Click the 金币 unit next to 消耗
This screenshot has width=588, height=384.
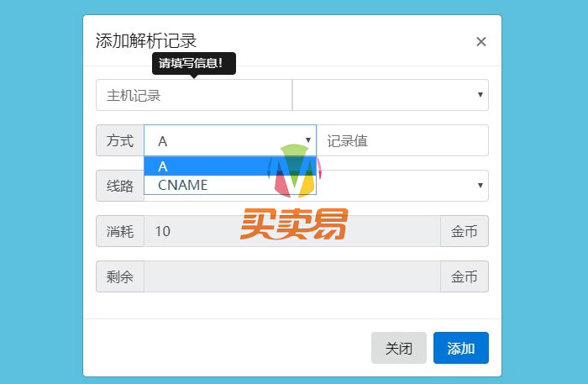click(465, 231)
